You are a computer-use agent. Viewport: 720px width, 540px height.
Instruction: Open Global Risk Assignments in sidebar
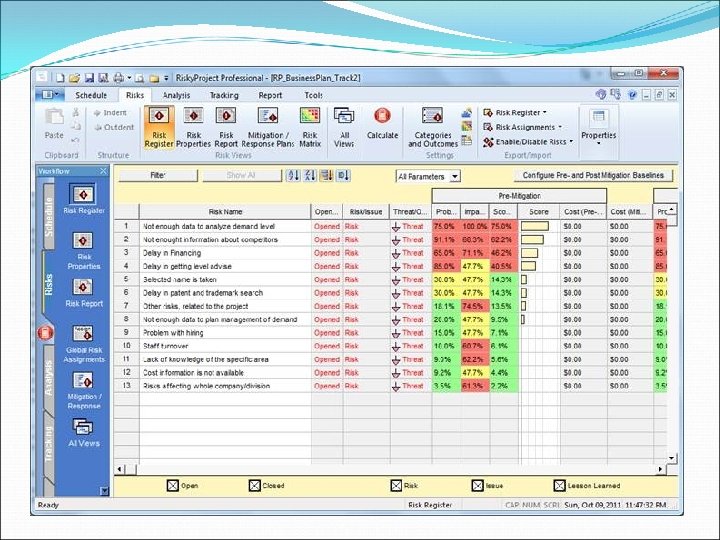pos(84,344)
